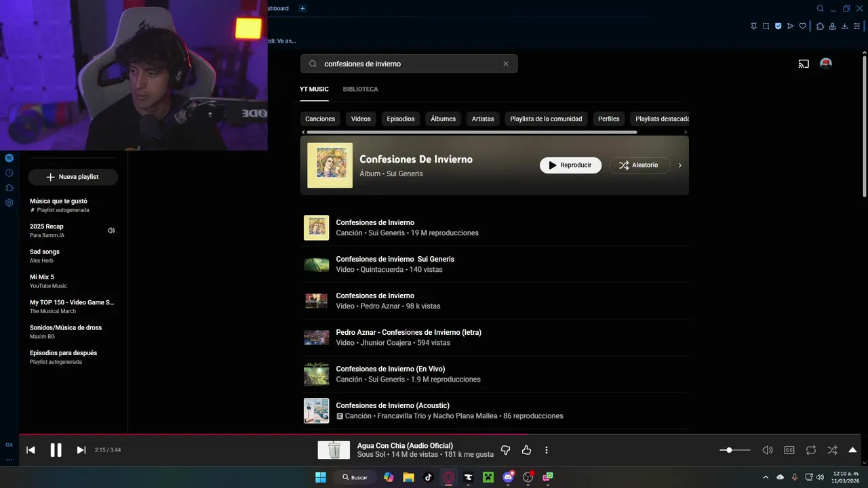Filter results by Perfiles
Screen dimensions: 868x488
608,119
